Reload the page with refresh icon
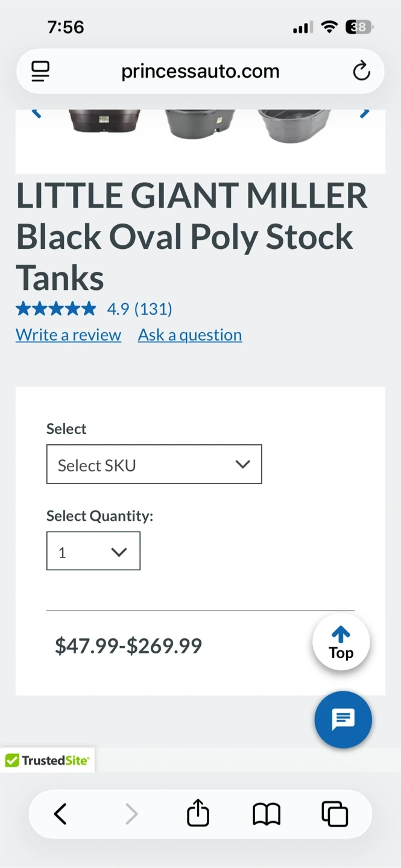 coord(361,71)
